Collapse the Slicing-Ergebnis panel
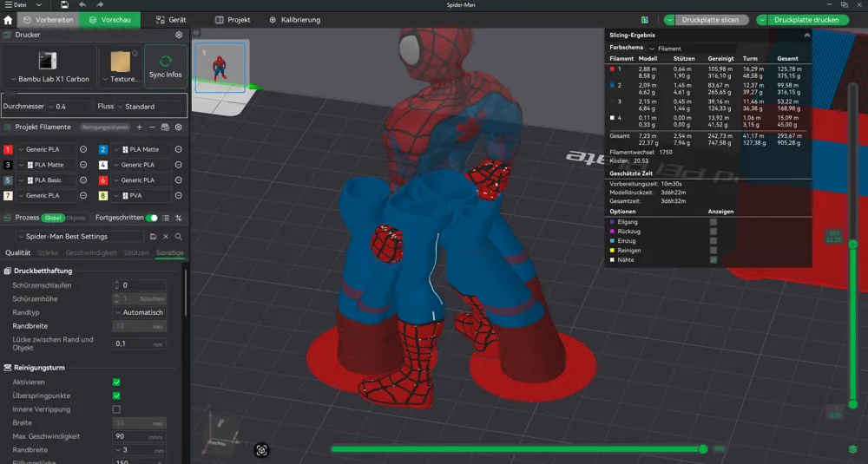The width and height of the screenshot is (868, 464). coord(806,35)
